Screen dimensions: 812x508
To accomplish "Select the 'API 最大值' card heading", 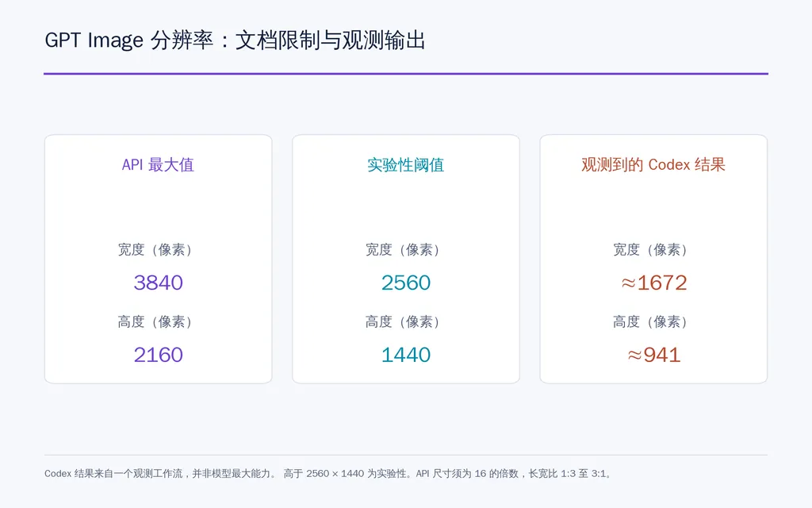I will [158, 165].
